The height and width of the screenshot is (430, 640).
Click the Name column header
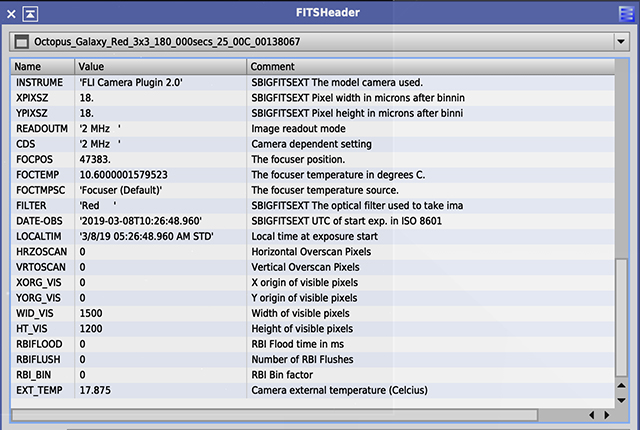[42, 66]
